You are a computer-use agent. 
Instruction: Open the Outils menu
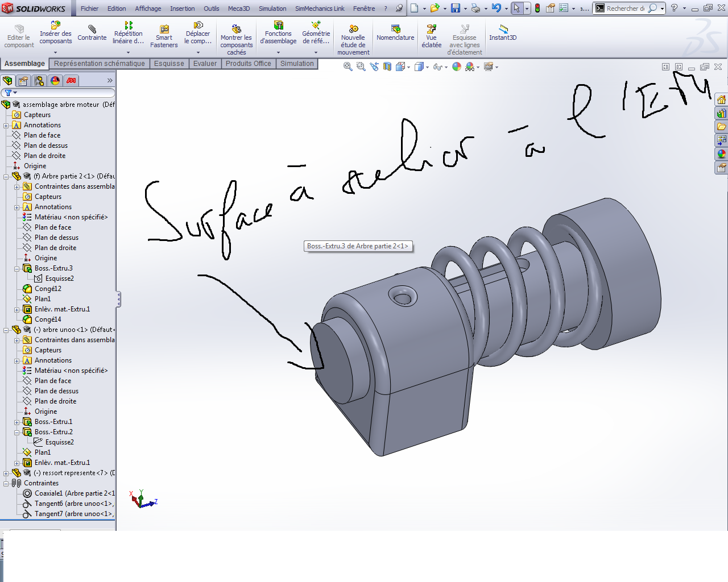212,9
